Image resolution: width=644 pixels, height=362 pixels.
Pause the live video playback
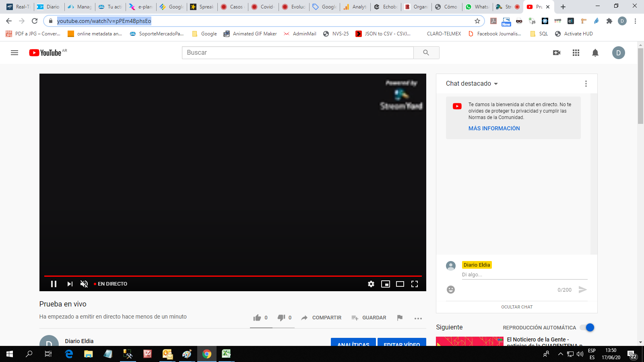click(54, 284)
